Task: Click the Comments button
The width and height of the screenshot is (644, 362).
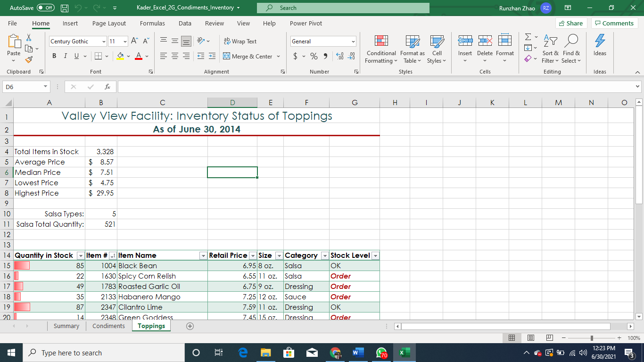Action: pyautogui.click(x=614, y=23)
